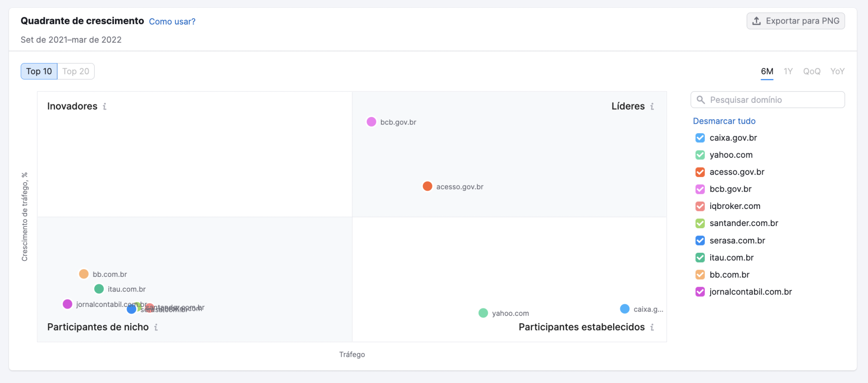
Task: Toggle acesso.gov.br checkbox
Action: [700, 172]
